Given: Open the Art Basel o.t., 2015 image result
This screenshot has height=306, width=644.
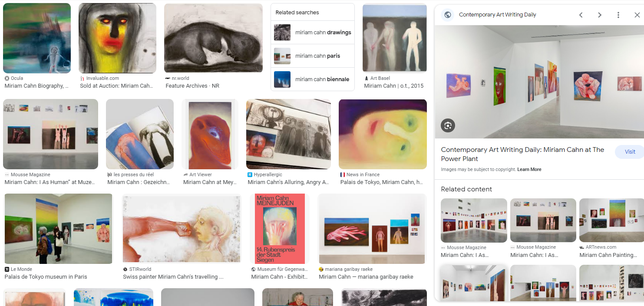Looking at the screenshot, I should pyautogui.click(x=395, y=38).
